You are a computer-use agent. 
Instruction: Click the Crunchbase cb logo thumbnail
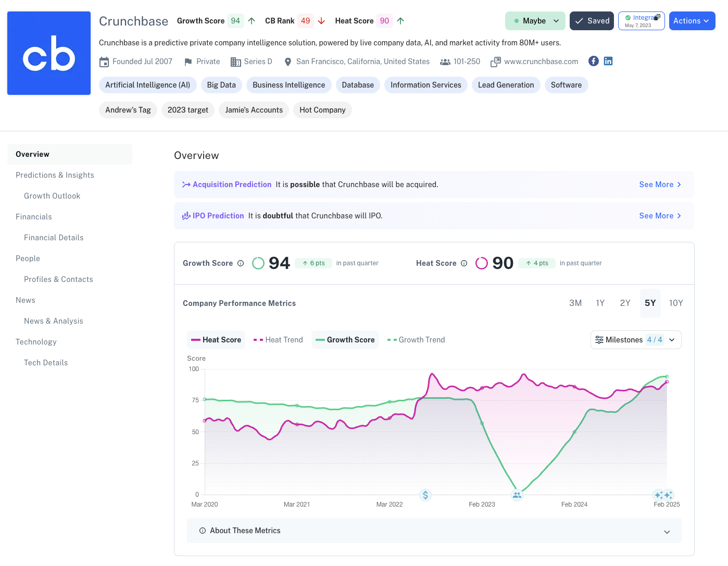(49, 53)
